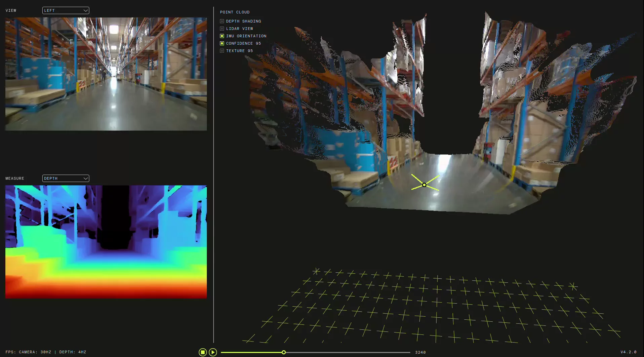Click the stop playback button
Viewport: 644px width, 357px height.
click(203, 352)
